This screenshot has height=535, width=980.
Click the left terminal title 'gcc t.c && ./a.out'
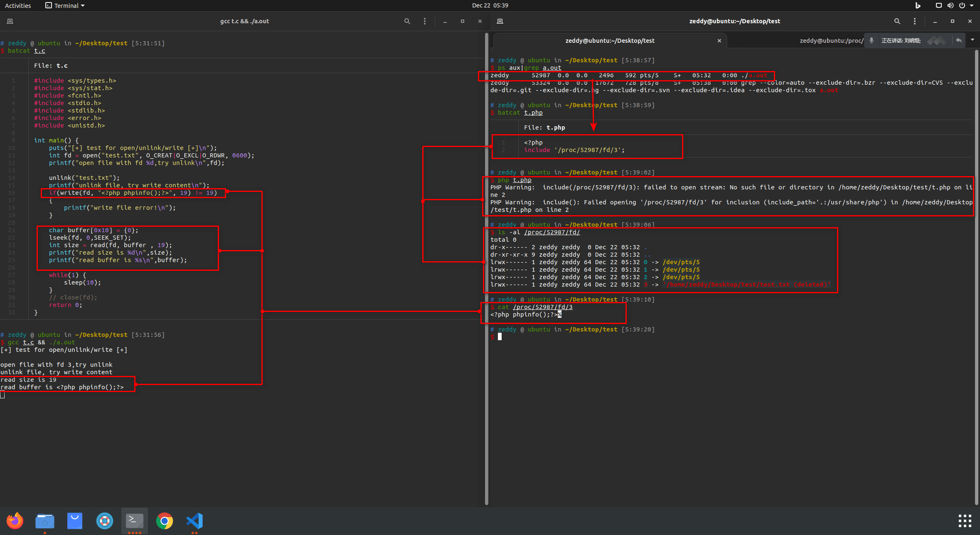click(244, 21)
